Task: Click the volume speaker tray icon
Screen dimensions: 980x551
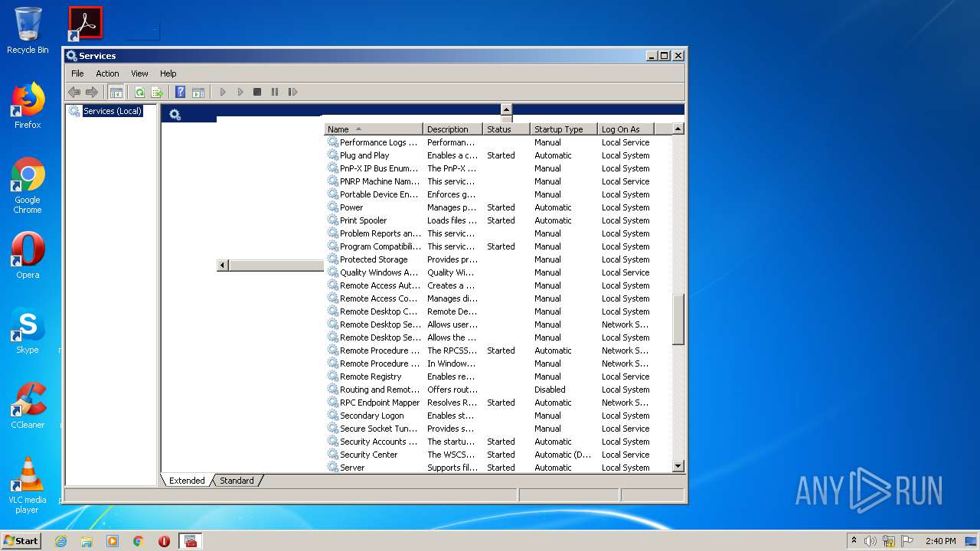Action: [x=871, y=541]
